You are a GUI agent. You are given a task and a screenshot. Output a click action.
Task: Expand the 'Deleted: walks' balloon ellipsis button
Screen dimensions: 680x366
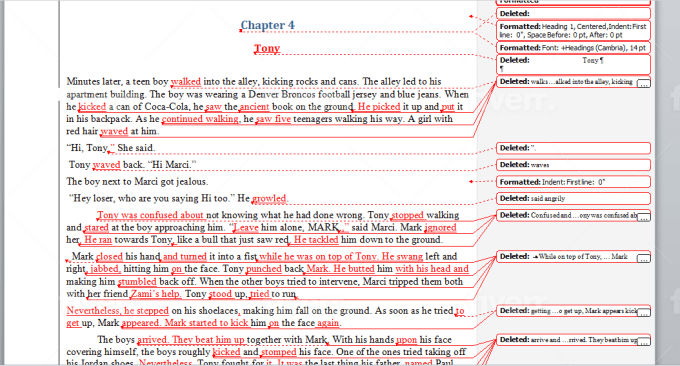click(x=644, y=84)
